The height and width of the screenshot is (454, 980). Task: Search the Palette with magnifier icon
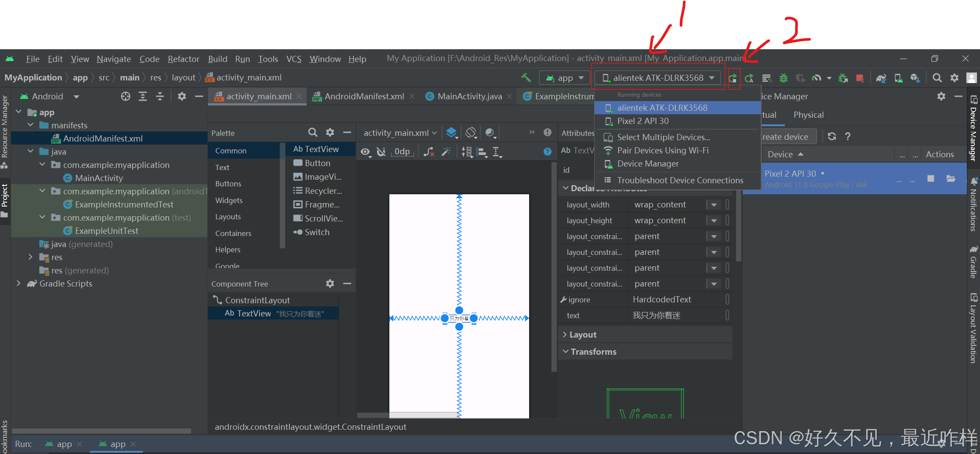[x=312, y=132]
